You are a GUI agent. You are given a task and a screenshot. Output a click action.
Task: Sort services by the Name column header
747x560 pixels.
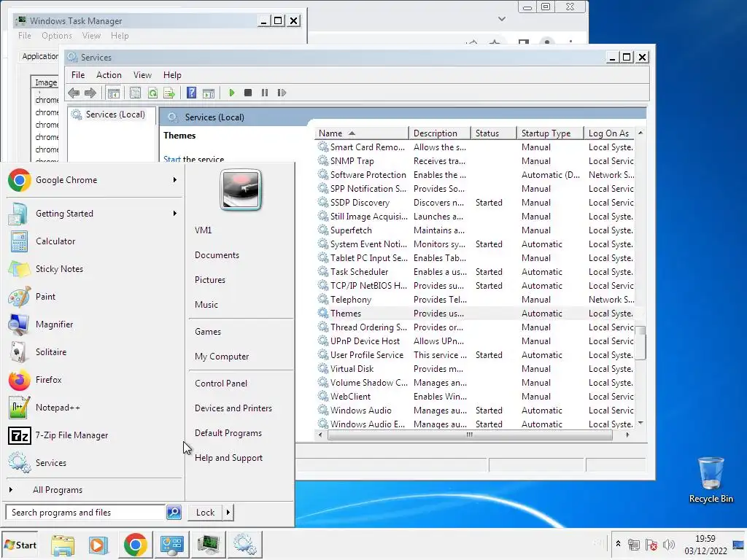click(362, 133)
